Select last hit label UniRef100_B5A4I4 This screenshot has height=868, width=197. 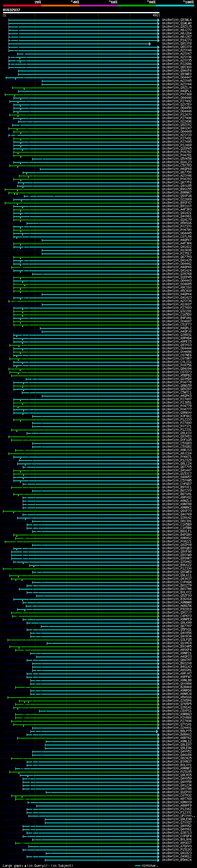(177, 860)
